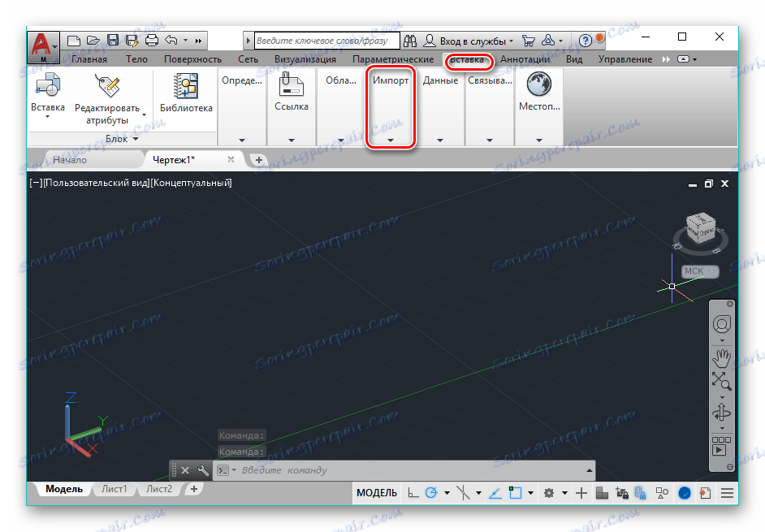Screen dimensions: 765x532
Task: Select the Визуализация ribbon tab
Action: click(305, 59)
